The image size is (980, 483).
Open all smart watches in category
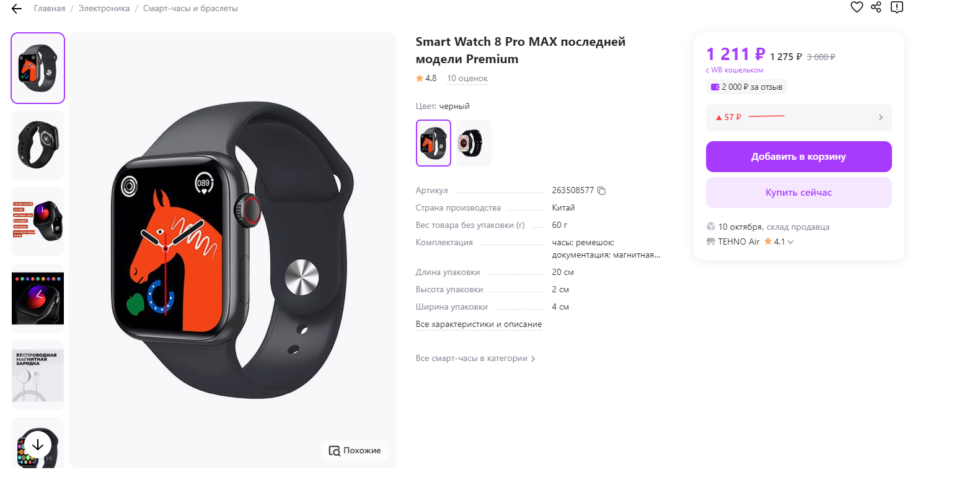coord(475,359)
